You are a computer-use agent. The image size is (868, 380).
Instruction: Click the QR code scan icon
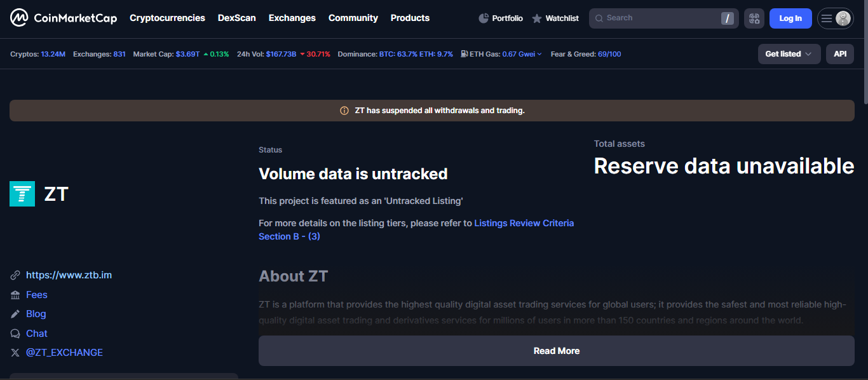[x=754, y=18]
